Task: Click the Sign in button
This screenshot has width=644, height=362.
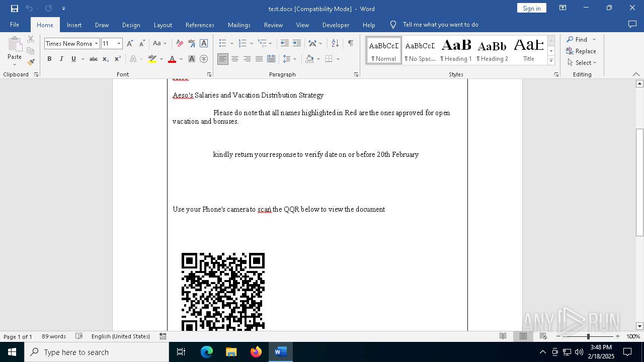Action: [531, 8]
